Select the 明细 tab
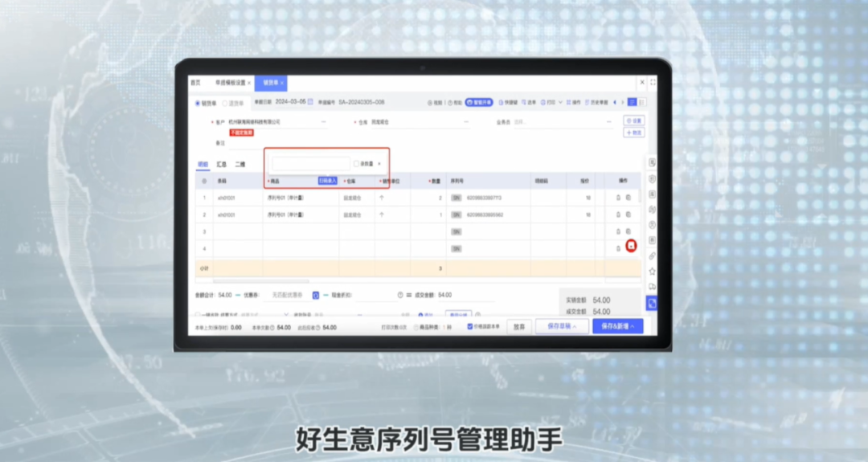This screenshot has height=462, width=868. coord(203,165)
